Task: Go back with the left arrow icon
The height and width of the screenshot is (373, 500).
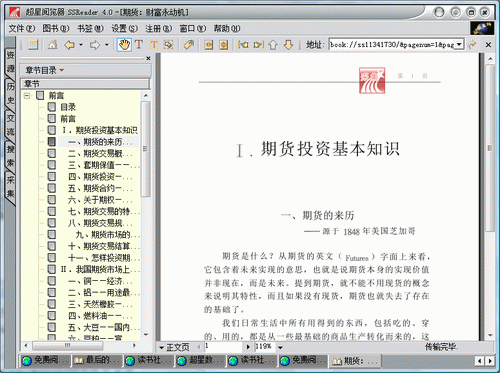Action: click(x=70, y=44)
